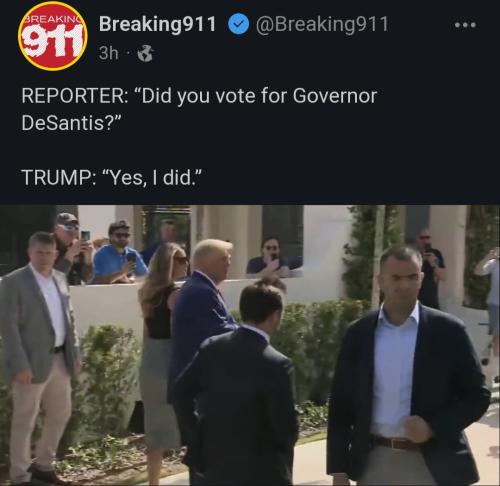Screen dimensions: 500x486
Task: Visit the @Breaking911 handle
Action: (322, 24)
